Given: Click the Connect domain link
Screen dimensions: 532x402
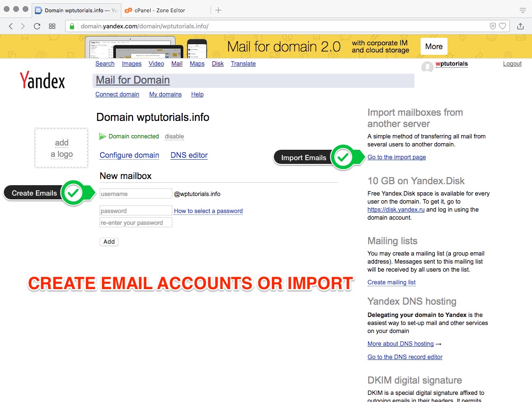Looking at the screenshot, I should 117,94.
